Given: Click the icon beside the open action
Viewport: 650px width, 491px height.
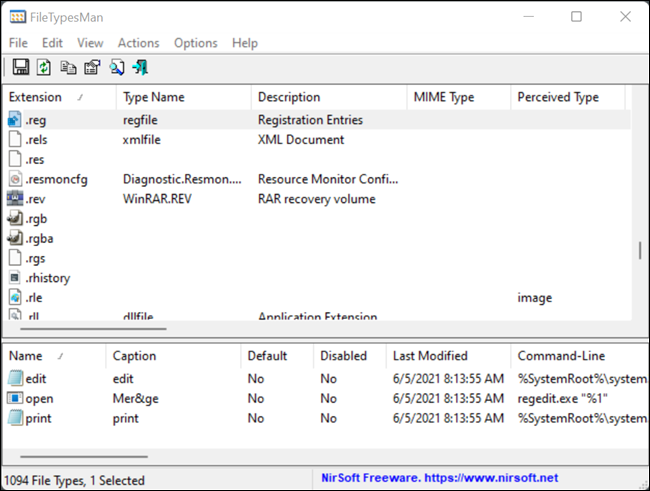Looking at the screenshot, I should (x=15, y=398).
